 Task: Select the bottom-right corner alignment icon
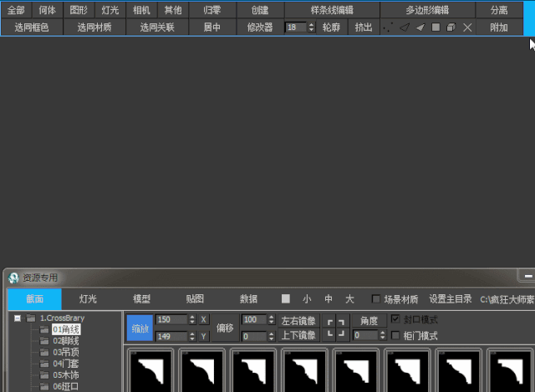coord(341,333)
